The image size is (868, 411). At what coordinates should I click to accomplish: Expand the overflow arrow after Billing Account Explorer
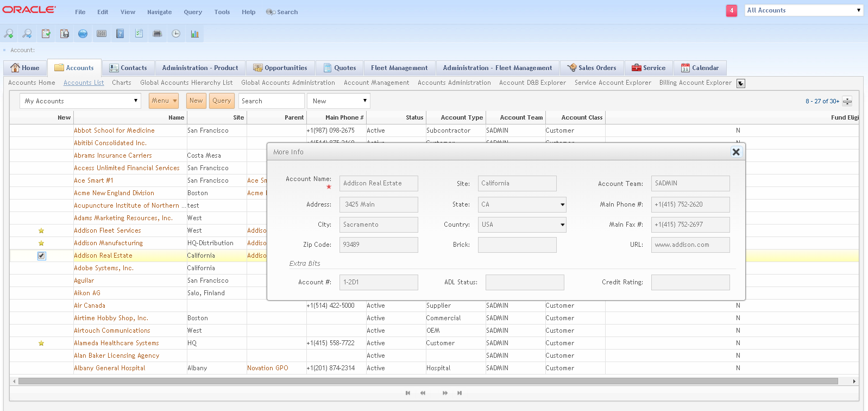point(741,83)
